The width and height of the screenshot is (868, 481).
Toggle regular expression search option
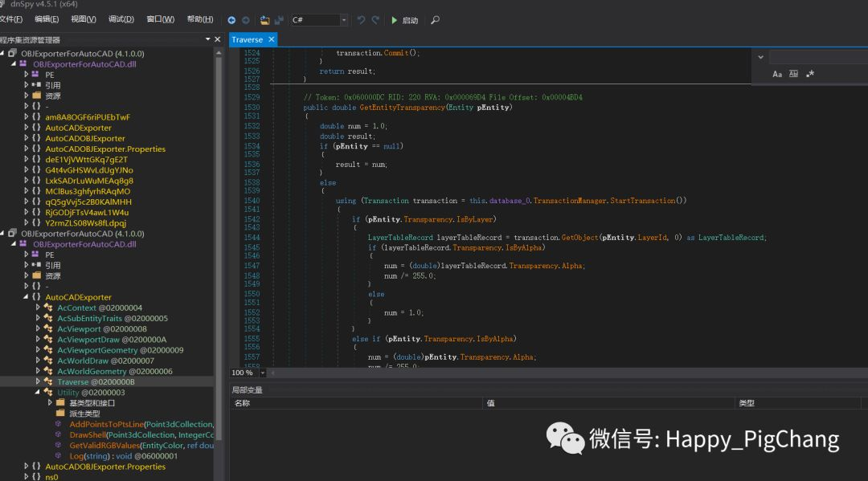tap(810, 74)
